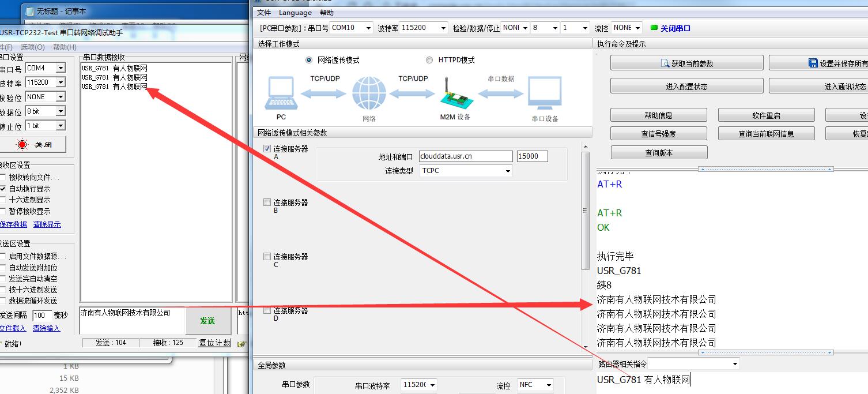Click the PC laptop icon in mode diagram

click(x=281, y=93)
